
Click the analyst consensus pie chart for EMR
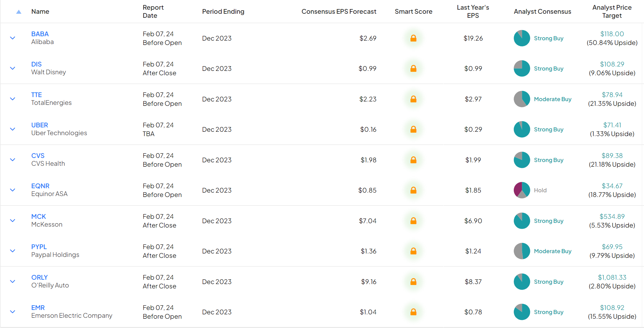coord(522,312)
